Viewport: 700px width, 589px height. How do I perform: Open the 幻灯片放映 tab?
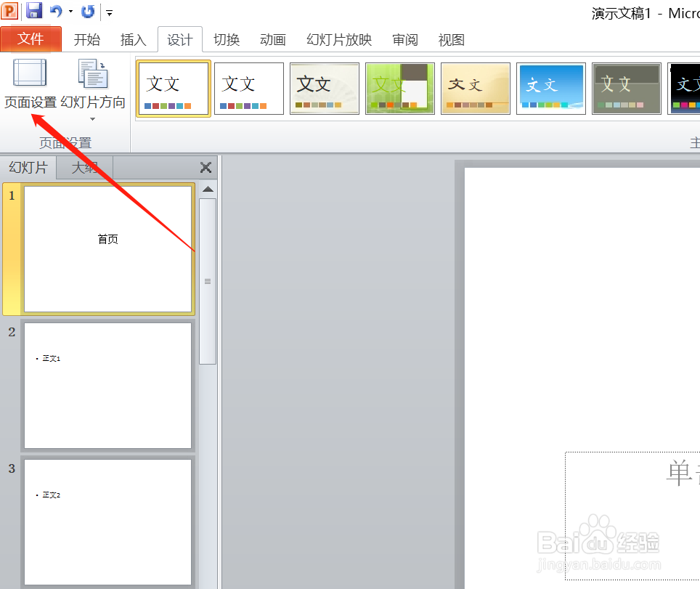[339, 40]
